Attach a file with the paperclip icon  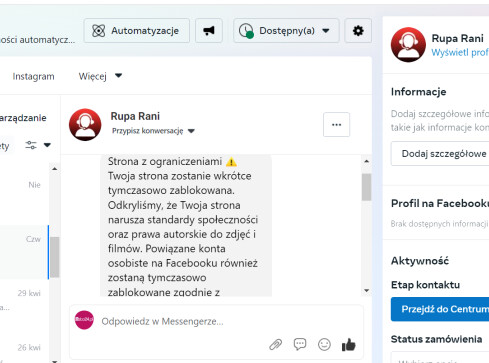pyautogui.click(x=275, y=344)
